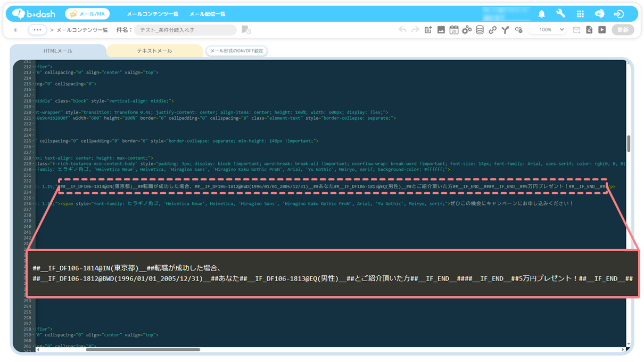Click the calendar date icon

454,30
